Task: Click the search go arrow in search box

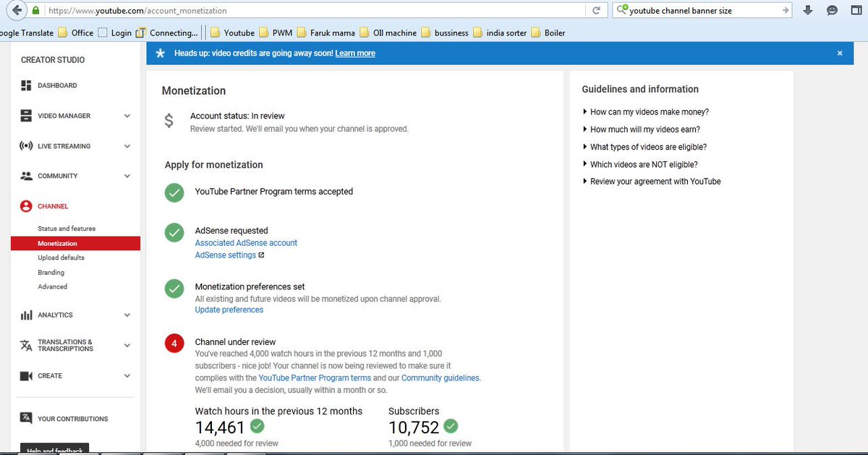Action: (786, 11)
